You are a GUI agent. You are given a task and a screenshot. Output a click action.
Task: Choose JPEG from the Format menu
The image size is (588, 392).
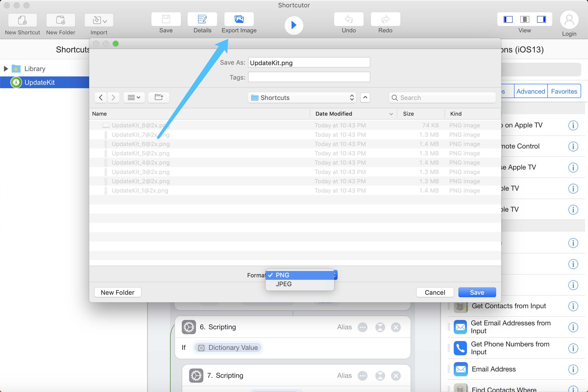click(x=284, y=284)
